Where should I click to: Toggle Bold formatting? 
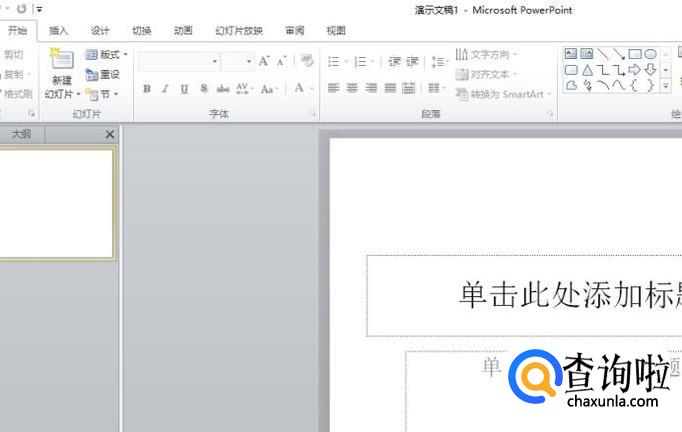[147, 89]
